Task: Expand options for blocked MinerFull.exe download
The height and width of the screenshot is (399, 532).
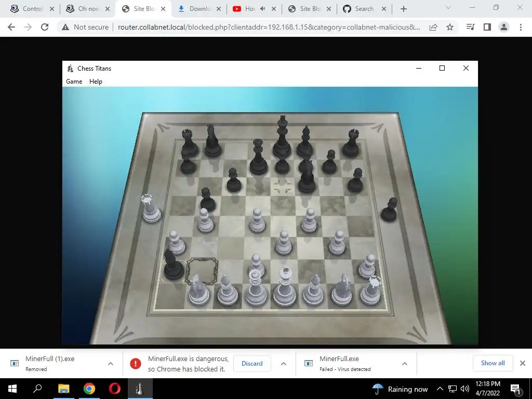Action: (x=284, y=364)
